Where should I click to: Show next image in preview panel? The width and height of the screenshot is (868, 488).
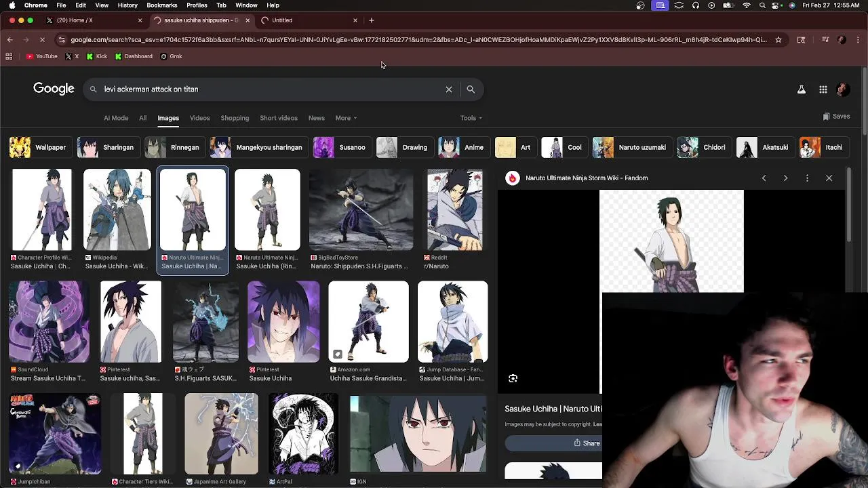tap(785, 178)
